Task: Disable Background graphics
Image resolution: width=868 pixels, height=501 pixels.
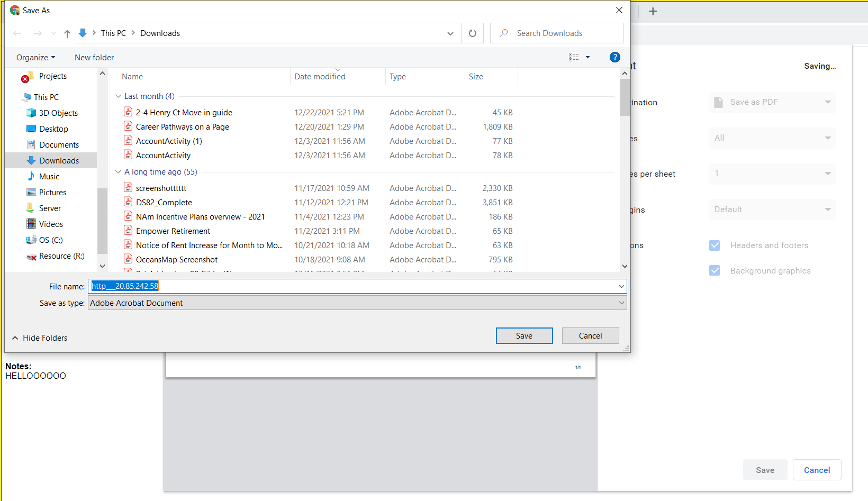Action: tap(715, 270)
